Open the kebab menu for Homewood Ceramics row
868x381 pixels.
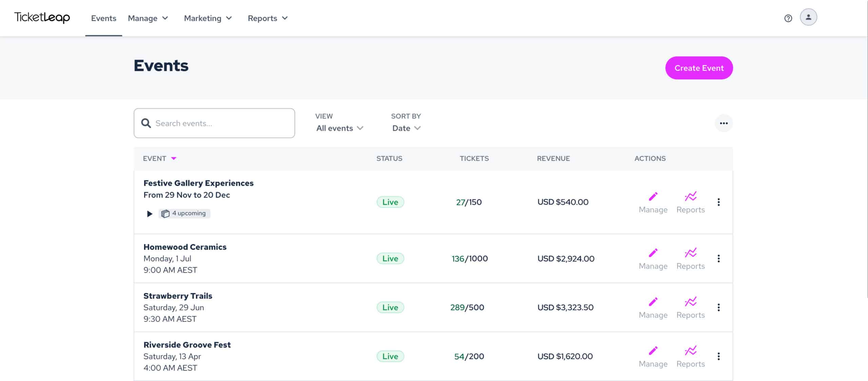[719, 258]
